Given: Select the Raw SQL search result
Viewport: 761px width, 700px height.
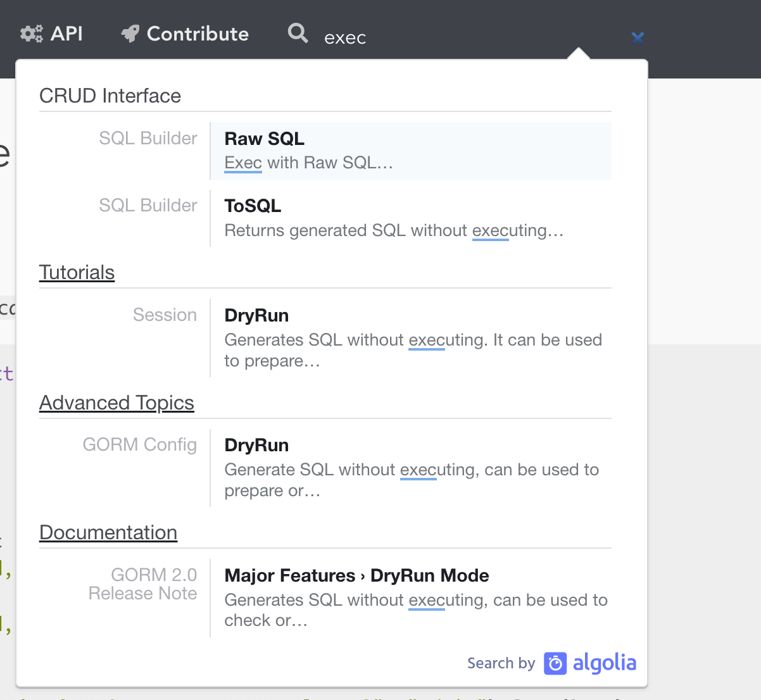Looking at the screenshot, I should point(264,139).
